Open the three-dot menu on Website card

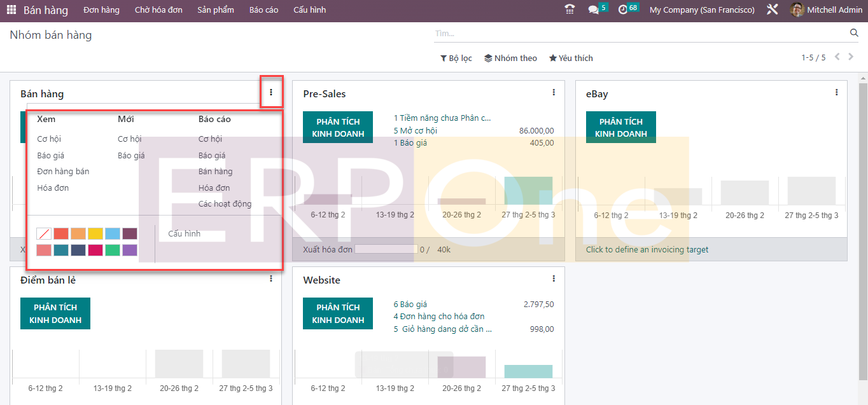(554, 278)
